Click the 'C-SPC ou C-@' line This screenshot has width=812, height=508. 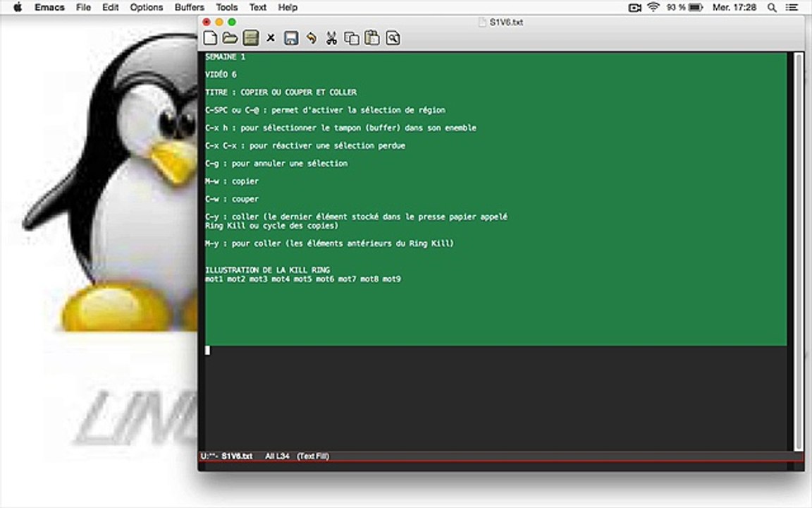coord(325,110)
